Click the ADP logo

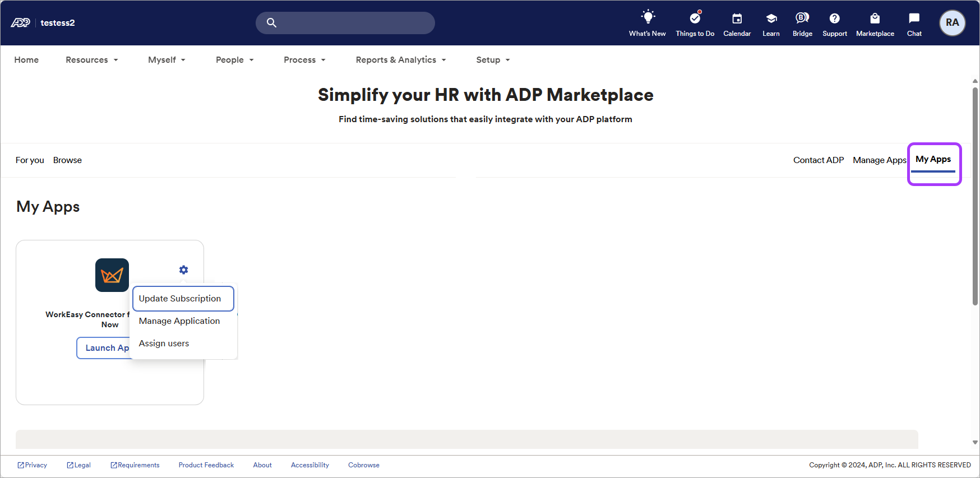(20, 23)
